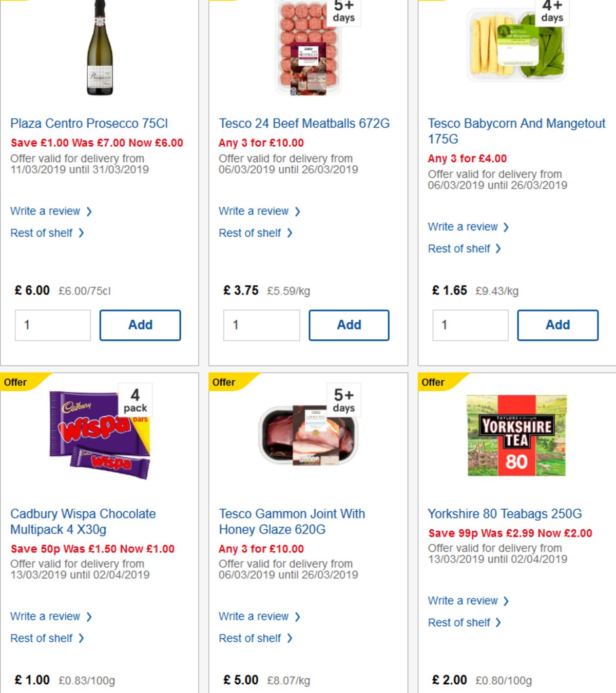Click the Offer tag on the Gammon Joint
This screenshot has width=616, height=693.
tap(224, 382)
